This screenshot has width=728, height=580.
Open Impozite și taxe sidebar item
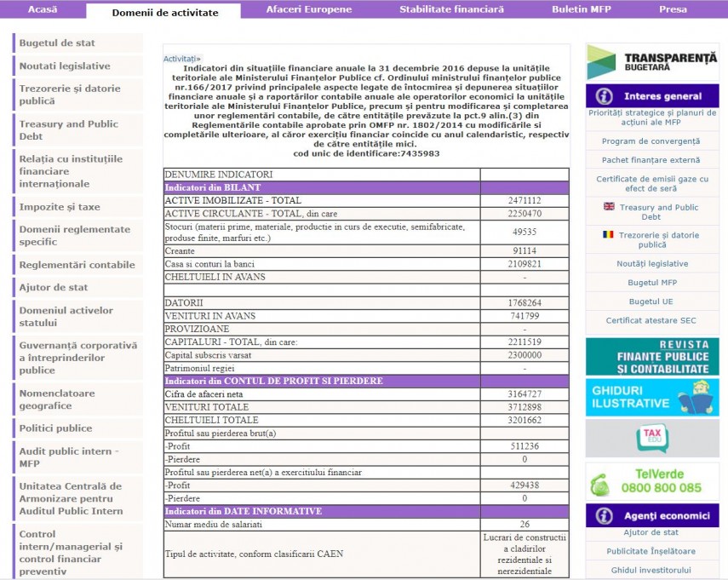pyautogui.click(x=60, y=207)
